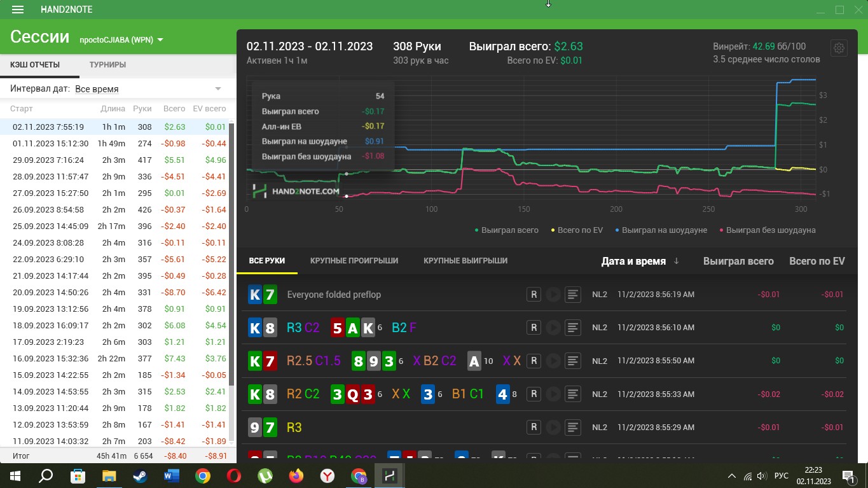Open hand history text for 8:56:19 AM hand

pyautogui.click(x=573, y=295)
